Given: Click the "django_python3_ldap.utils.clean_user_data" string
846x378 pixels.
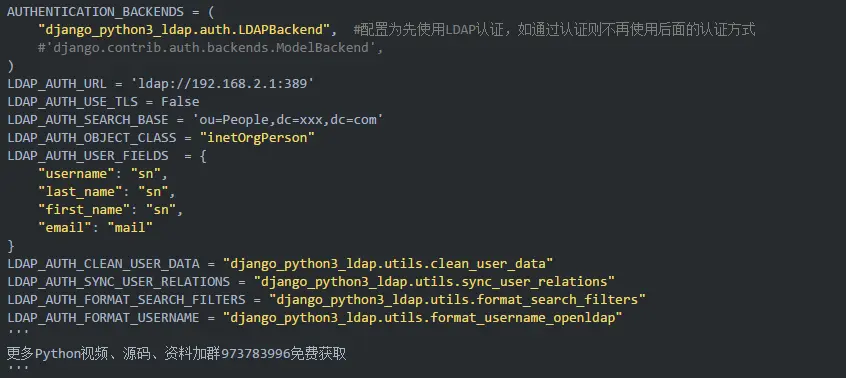Looking at the screenshot, I should [x=388, y=264].
